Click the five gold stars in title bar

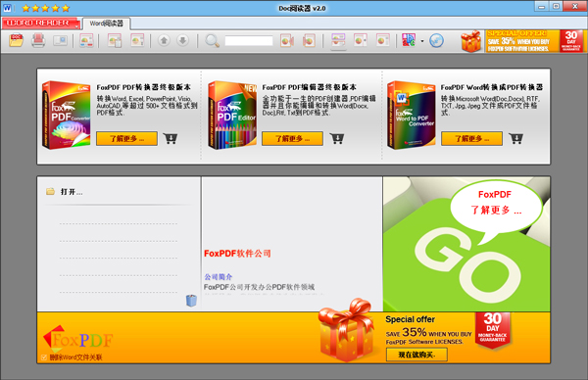[x=45, y=8]
